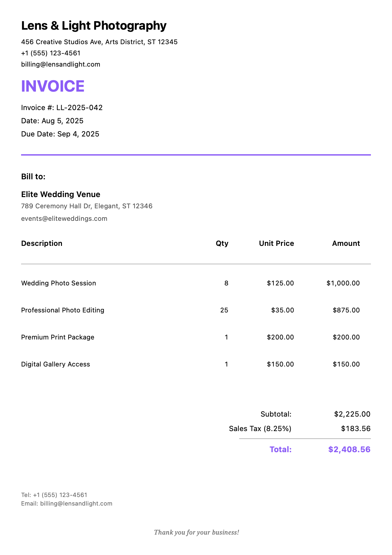Click the Due Date: Sep 4, 2025 line

coord(60,134)
